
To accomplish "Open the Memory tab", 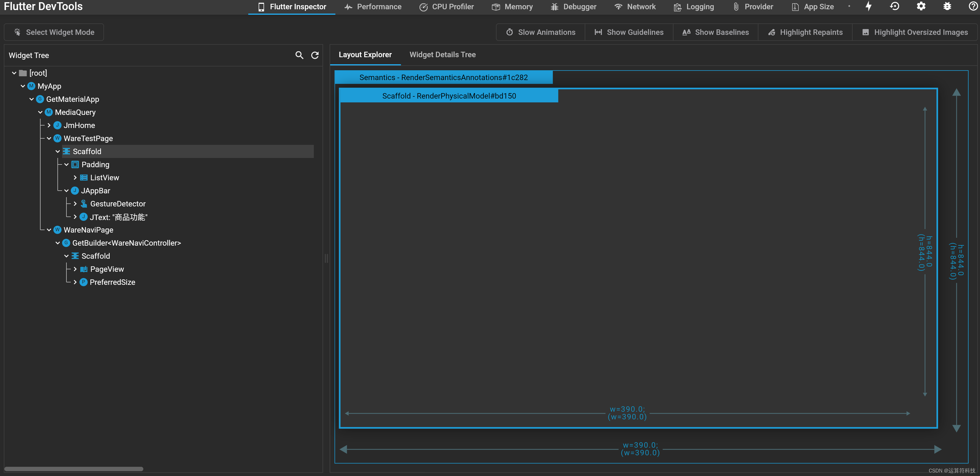I will coord(512,7).
